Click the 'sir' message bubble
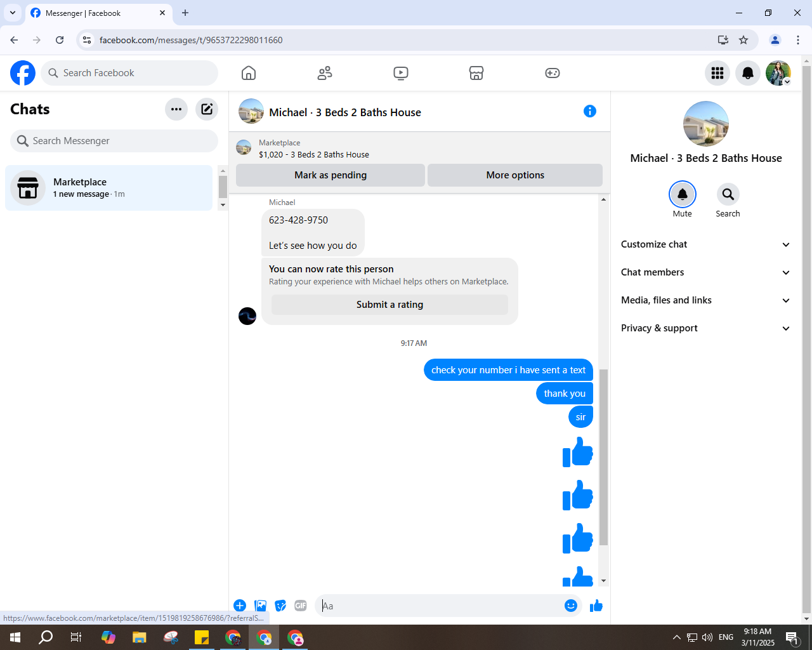Viewport: 812px width, 650px height. click(x=580, y=417)
